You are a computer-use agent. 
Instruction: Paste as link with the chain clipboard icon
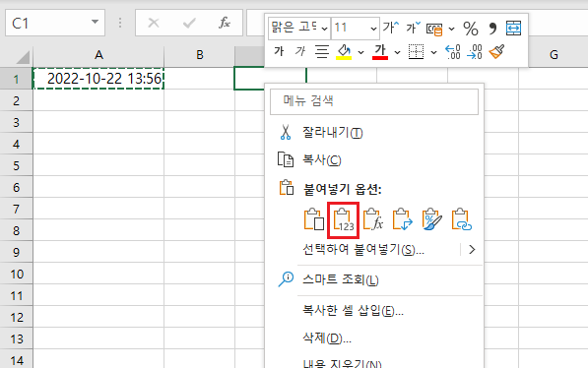click(x=461, y=219)
